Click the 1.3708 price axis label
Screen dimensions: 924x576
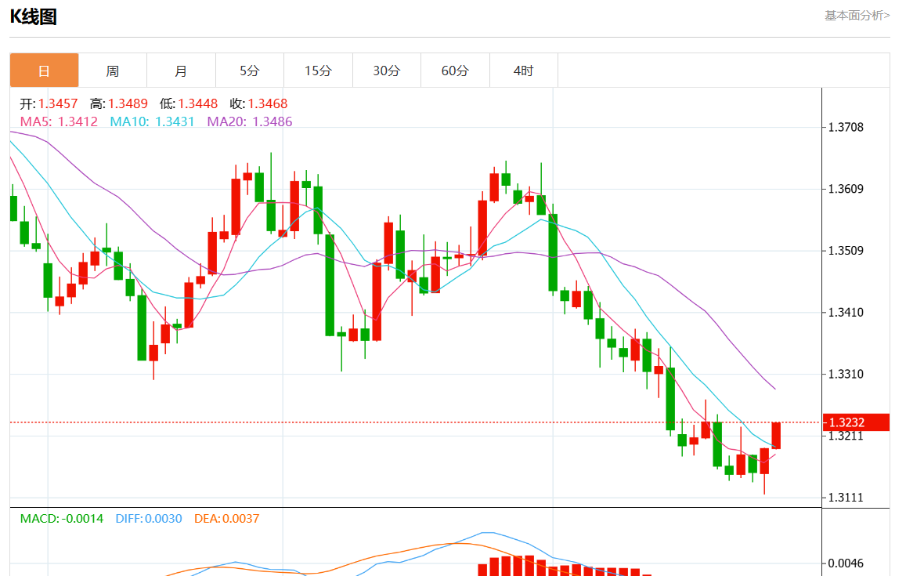pyautogui.click(x=846, y=127)
